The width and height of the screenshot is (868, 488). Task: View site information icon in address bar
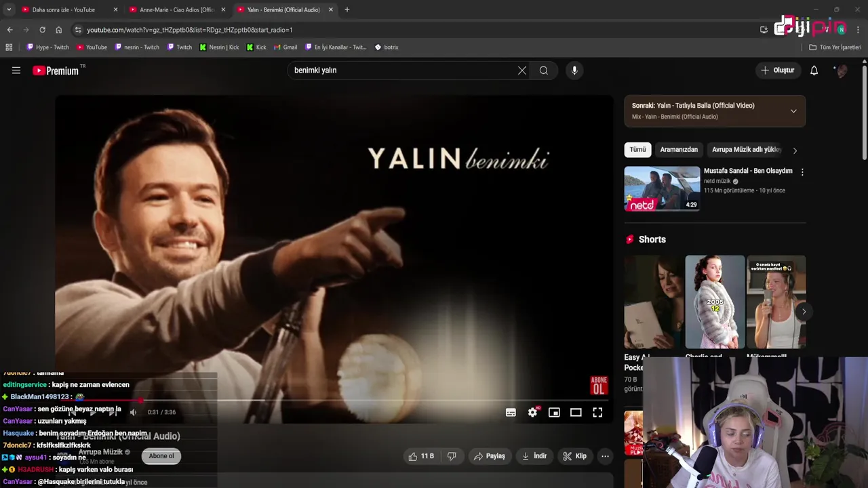[x=78, y=30]
